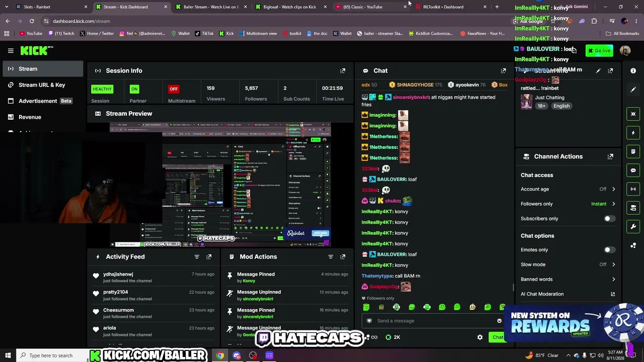Click the broadcast signal sidebar icon
This screenshot has width=644, height=362.
pos(633,189)
